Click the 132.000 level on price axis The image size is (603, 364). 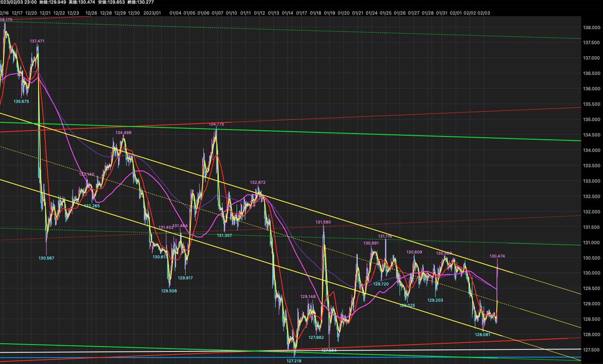pos(591,212)
